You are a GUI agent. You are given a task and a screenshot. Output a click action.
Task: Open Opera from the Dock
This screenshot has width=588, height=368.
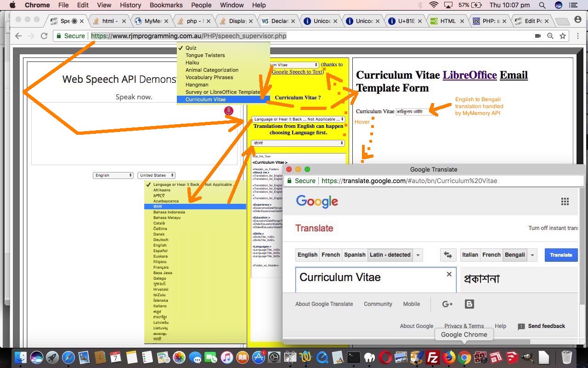pyautogui.click(x=385, y=357)
